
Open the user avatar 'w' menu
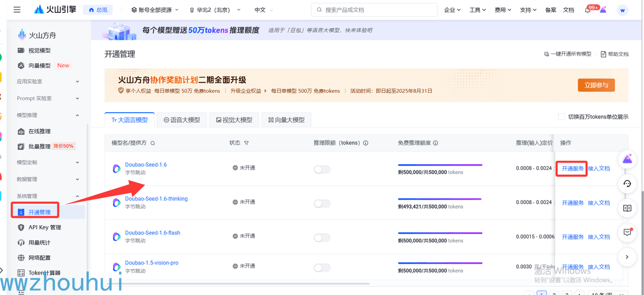tap(623, 10)
